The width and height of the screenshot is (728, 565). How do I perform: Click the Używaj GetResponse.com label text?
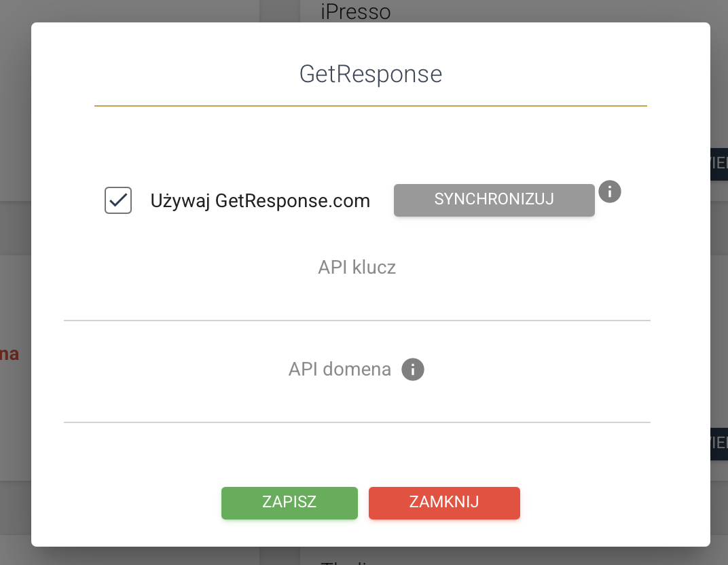(260, 200)
